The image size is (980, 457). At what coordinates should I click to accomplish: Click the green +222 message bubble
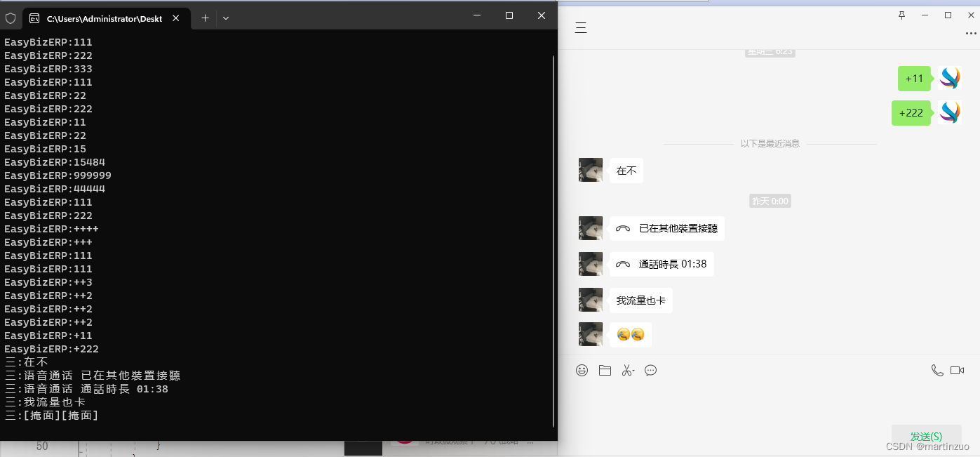(x=911, y=113)
